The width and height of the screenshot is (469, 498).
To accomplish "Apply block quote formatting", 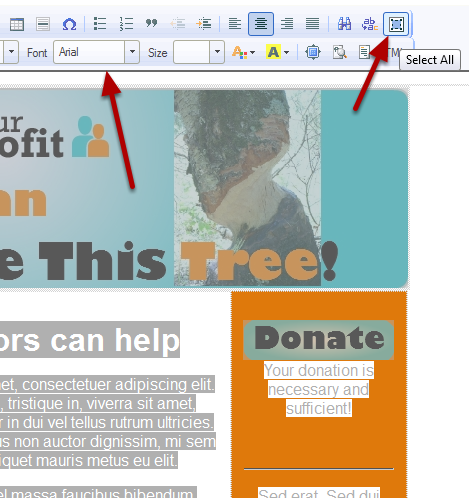I will (152, 24).
